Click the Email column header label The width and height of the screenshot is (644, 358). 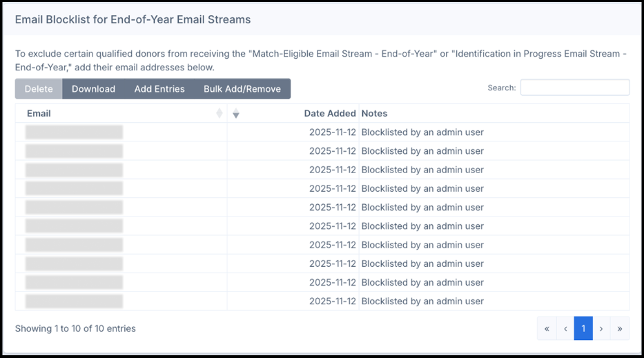click(39, 113)
